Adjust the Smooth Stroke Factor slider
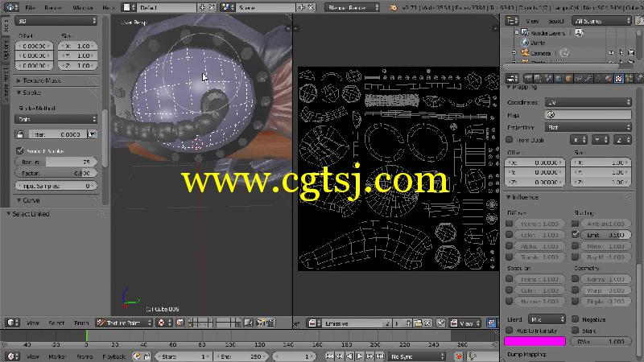This screenshot has width=644, height=362. [x=56, y=173]
